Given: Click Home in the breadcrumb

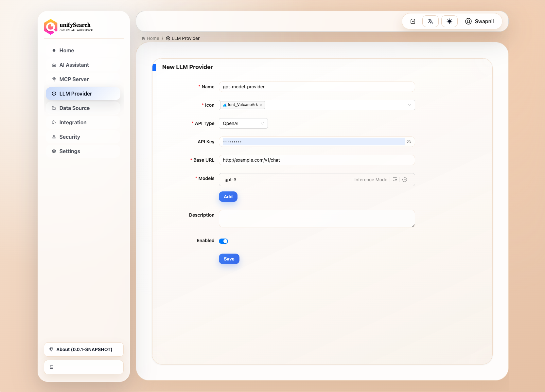Looking at the screenshot, I should [x=152, y=38].
